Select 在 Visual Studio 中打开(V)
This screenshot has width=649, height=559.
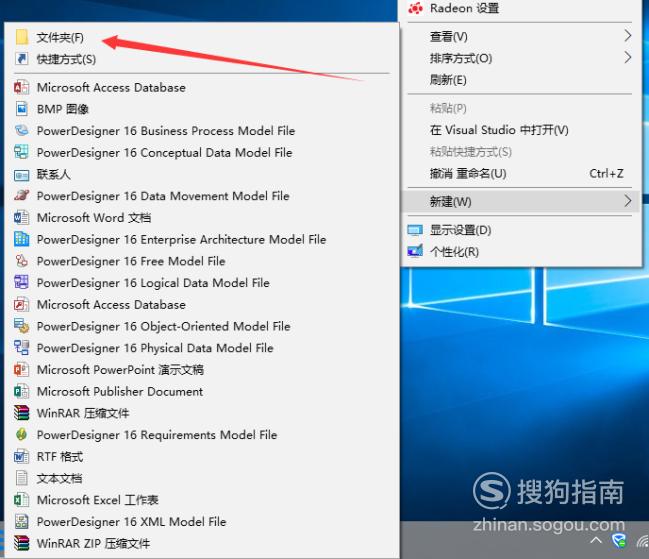[521, 130]
